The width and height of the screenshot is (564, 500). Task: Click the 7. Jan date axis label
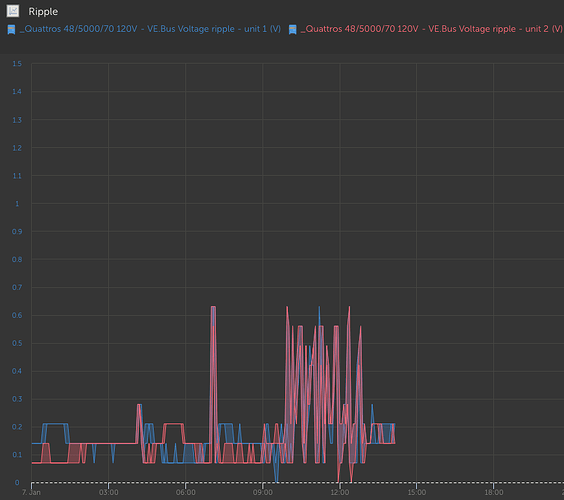31,492
